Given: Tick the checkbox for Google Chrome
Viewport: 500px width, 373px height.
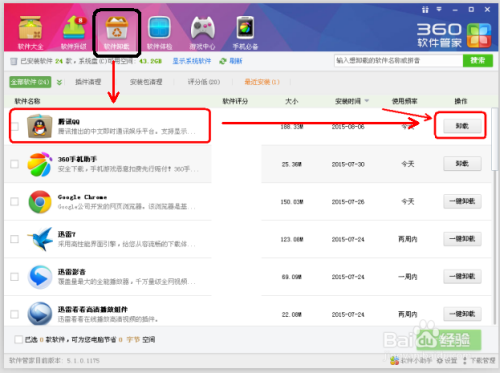Looking at the screenshot, I should pos(14,202).
